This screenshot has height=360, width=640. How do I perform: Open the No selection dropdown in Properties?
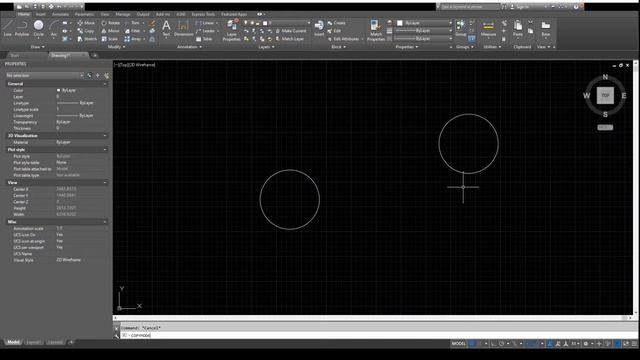pos(45,76)
